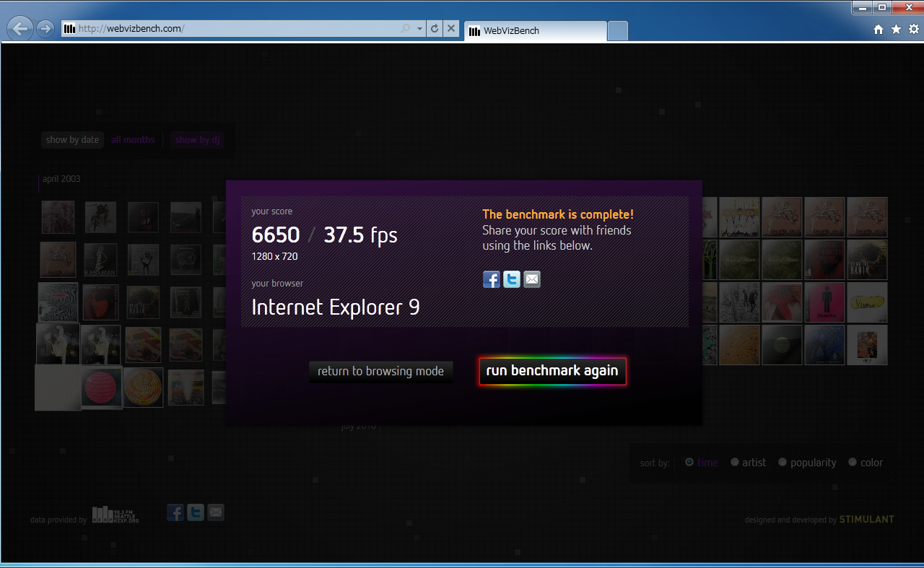Click the run benchmark again button
The image size is (924, 568).
[x=552, y=371]
